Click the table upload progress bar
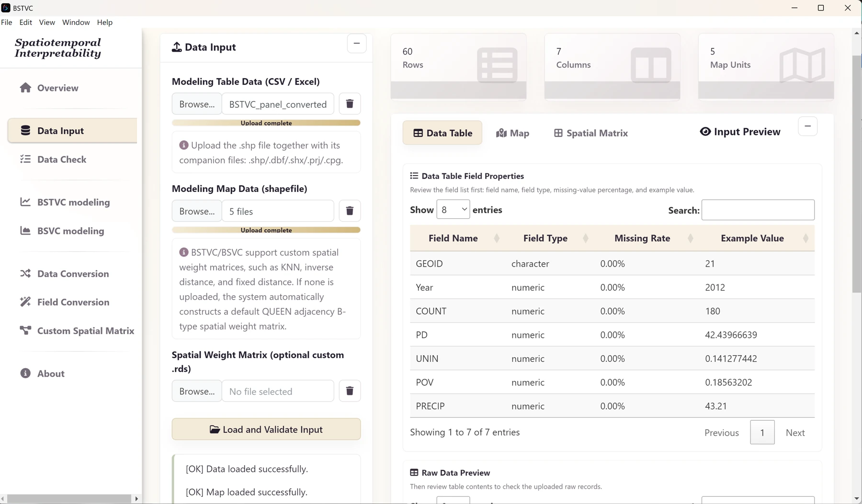The height and width of the screenshot is (504, 862). point(266,123)
